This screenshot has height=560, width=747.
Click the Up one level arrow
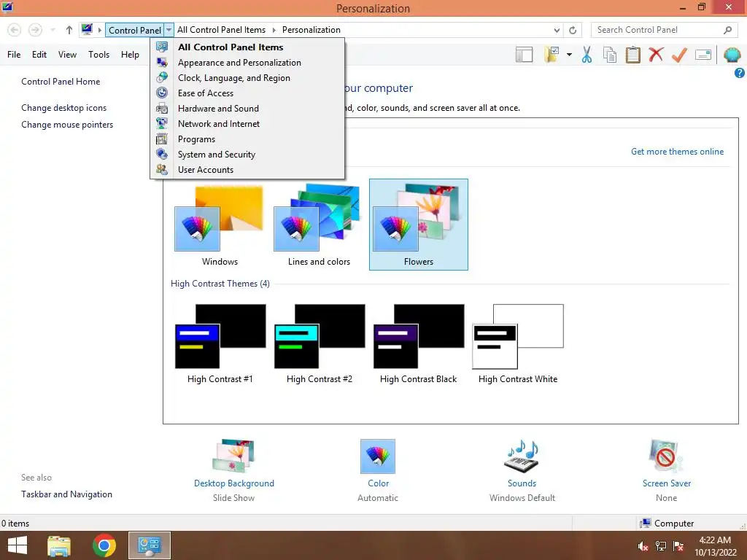click(69, 30)
